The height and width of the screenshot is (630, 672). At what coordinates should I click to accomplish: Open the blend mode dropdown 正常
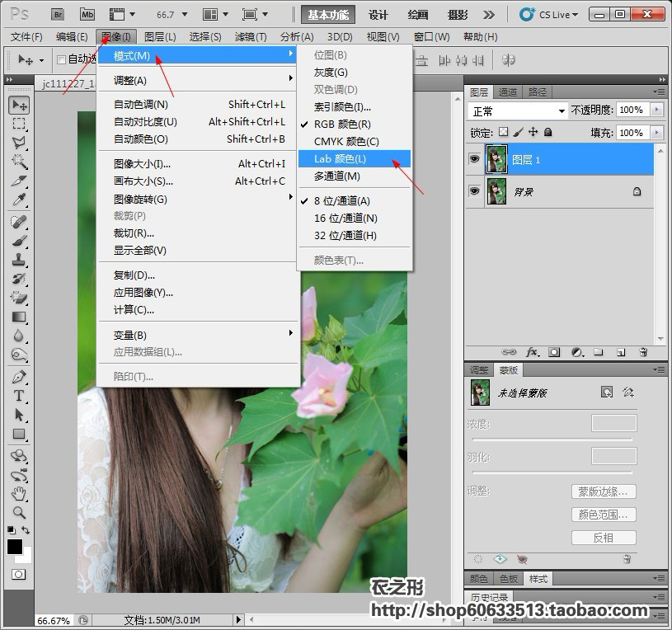point(518,111)
